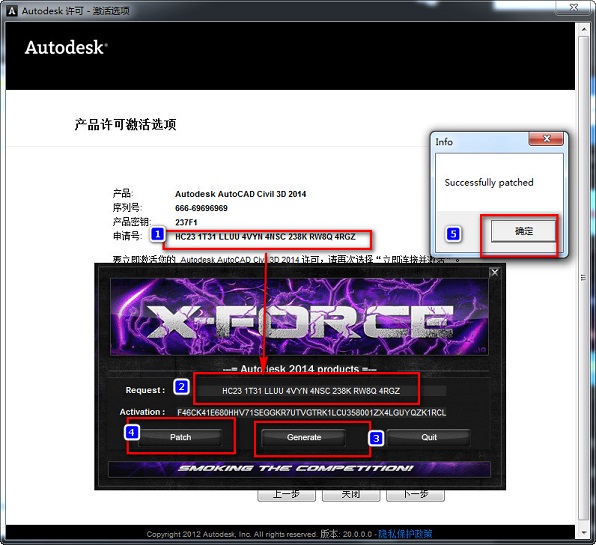Click product key 237F1
The width and height of the screenshot is (596, 545).
(186, 222)
